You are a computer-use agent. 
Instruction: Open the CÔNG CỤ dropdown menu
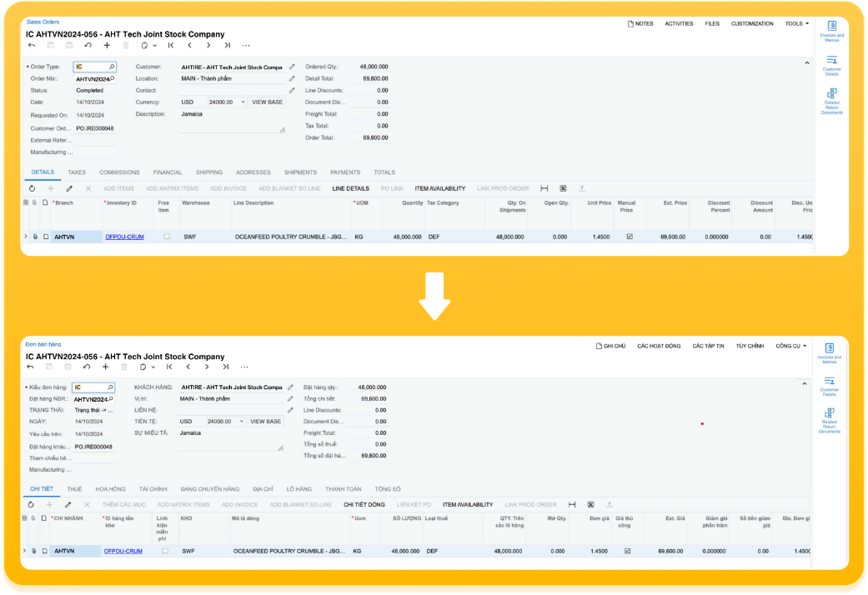pyautogui.click(x=790, y=346)
